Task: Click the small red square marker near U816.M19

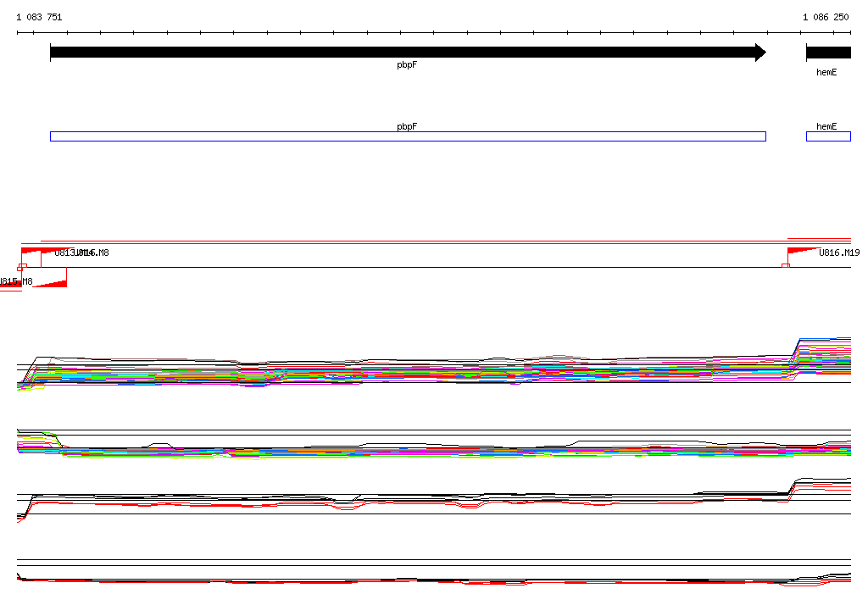Action: pos(785,266)
